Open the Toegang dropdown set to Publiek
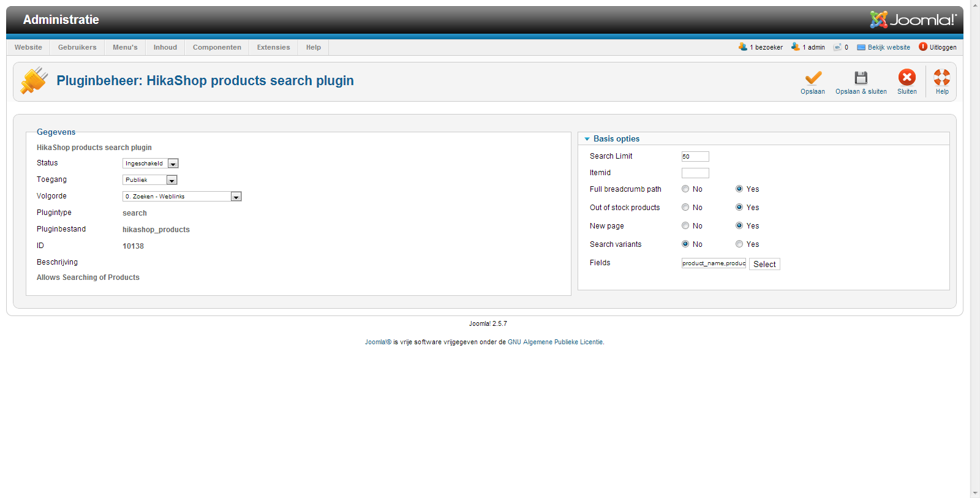This screenshot has height=498, width=980. (150, 180)
